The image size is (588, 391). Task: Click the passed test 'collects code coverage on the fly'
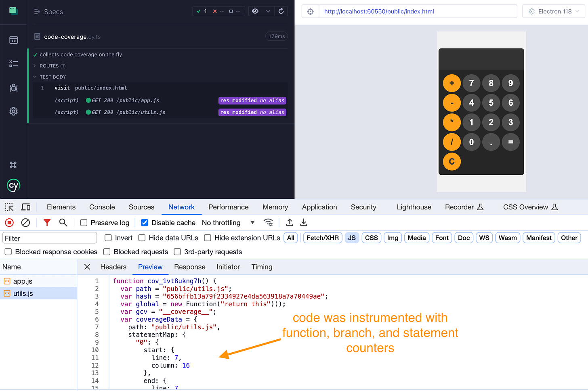pos(81,54)
